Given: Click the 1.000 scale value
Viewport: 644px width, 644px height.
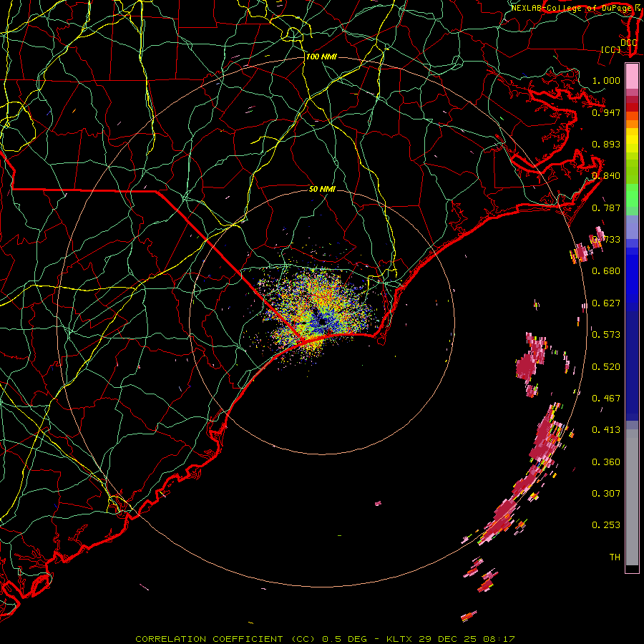Looking at the screenshot, I should coord(606,80).
